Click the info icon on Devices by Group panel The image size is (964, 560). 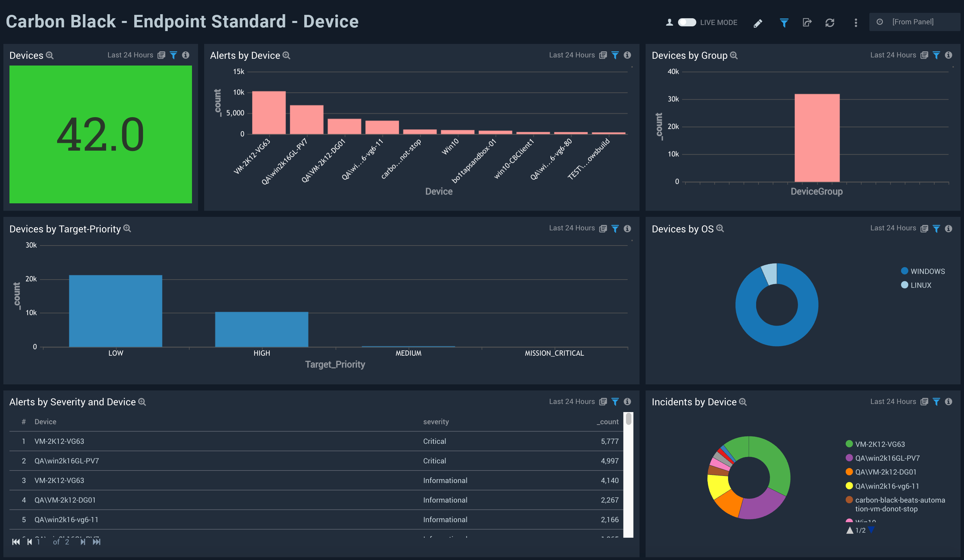coord(949,55)
